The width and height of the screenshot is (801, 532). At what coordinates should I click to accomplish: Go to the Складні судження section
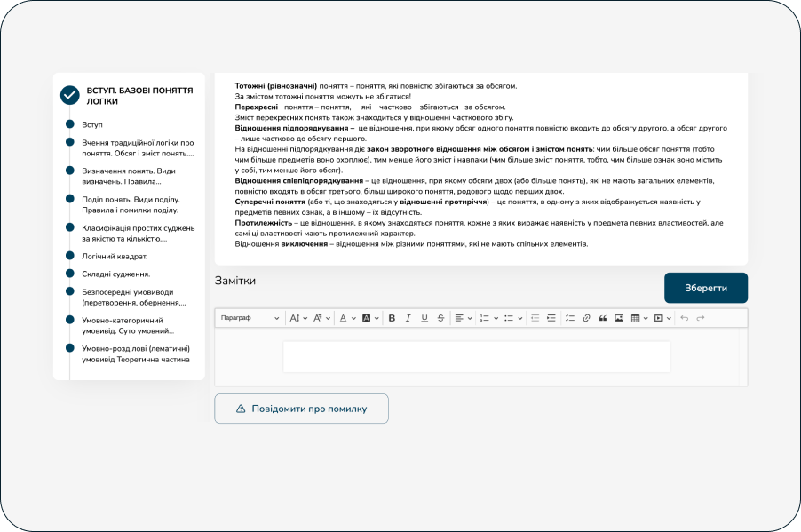coord(115,274)
